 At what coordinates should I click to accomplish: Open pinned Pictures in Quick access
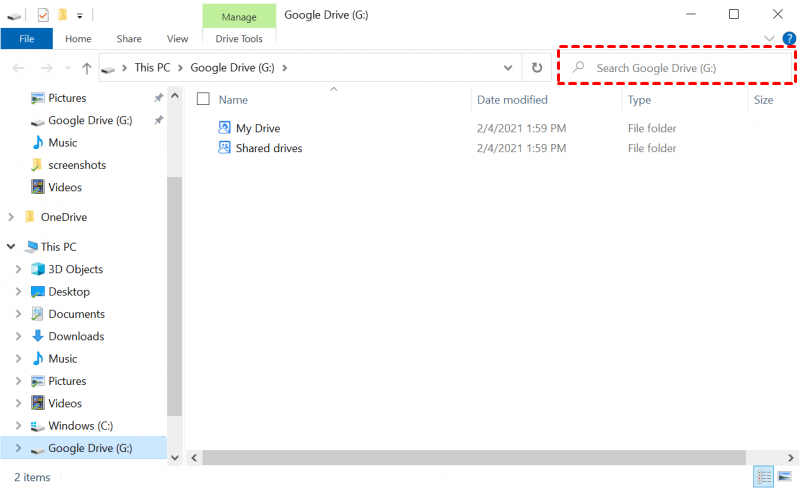pos(67,98)
